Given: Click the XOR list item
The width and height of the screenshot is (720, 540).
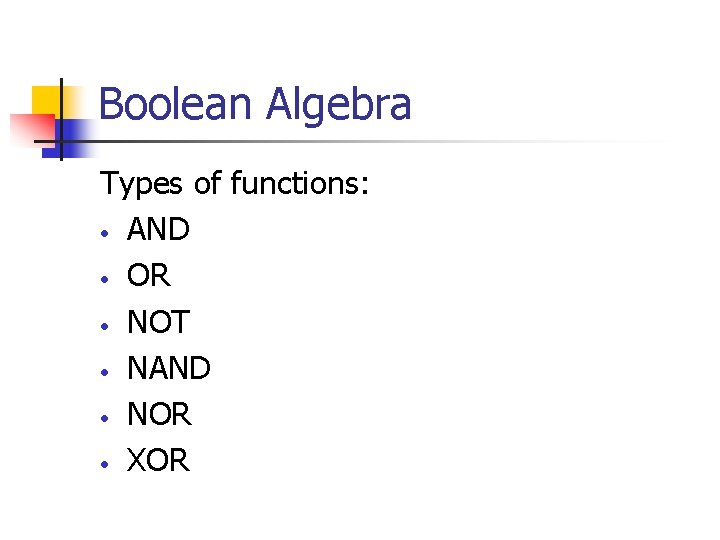Looking at the screenshot, I should click(158, 460).
